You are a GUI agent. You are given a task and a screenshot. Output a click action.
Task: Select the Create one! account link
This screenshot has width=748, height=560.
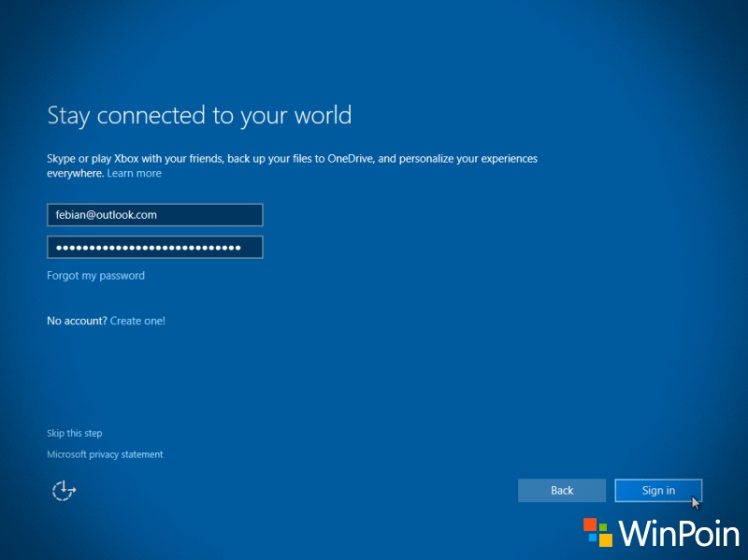pyautogui.click(x=137, y=321)
